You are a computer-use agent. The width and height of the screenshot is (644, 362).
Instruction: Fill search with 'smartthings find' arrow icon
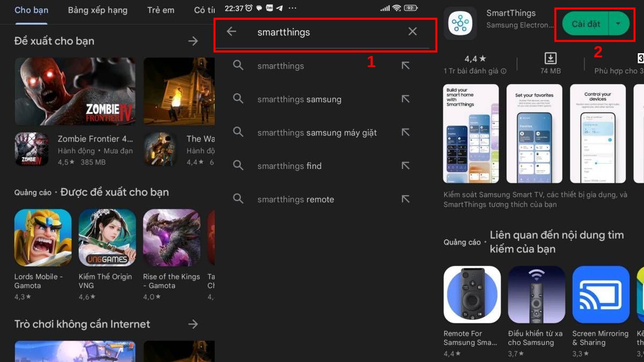point(406,165)
